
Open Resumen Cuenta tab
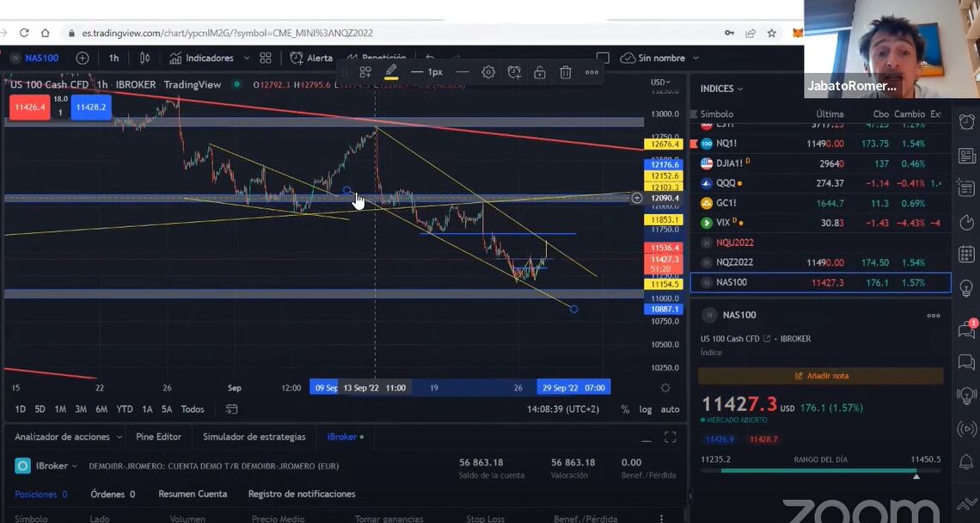(193, 495)
